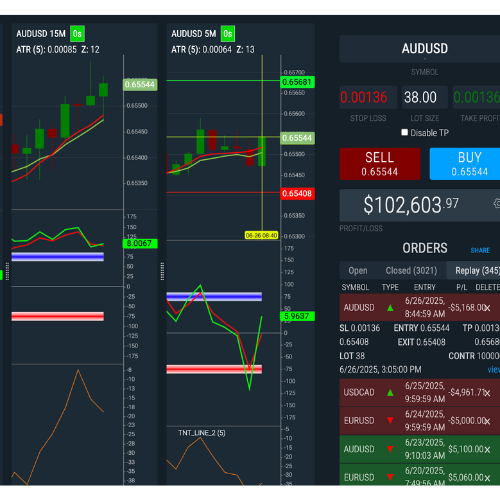This screenshot has height=500, width=500.
Task: Select the USDCAD -$4,961.71 order row
Action: pos(420,392)
